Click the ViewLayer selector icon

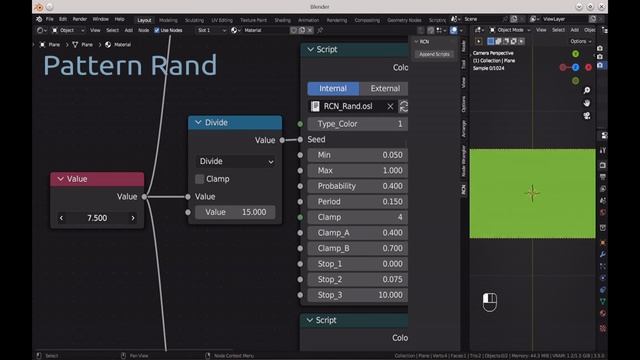533,19
